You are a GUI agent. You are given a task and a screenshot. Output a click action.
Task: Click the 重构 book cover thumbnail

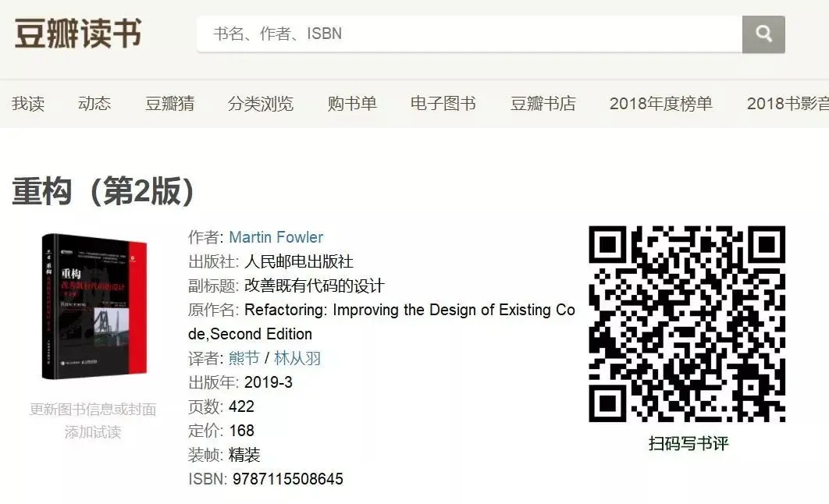pos(94,307)
